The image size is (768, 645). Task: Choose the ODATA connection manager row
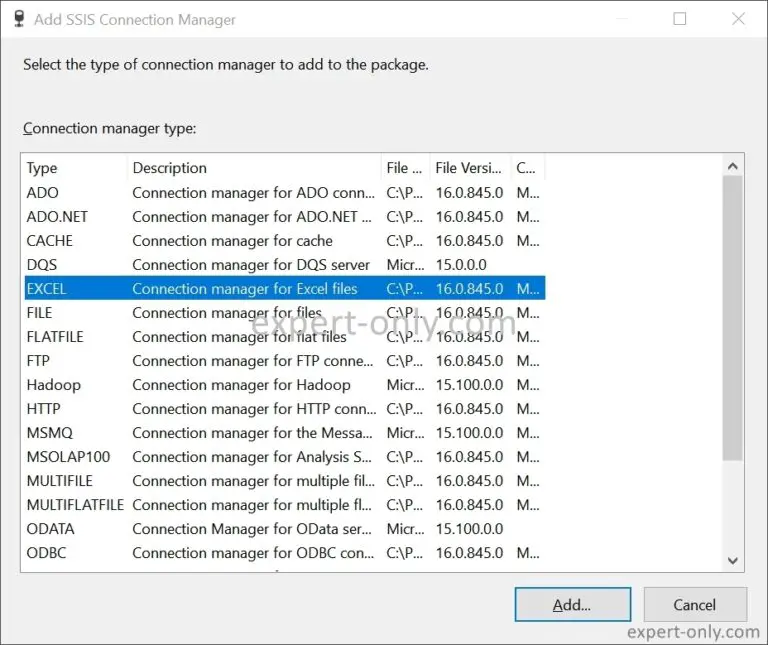285,528
